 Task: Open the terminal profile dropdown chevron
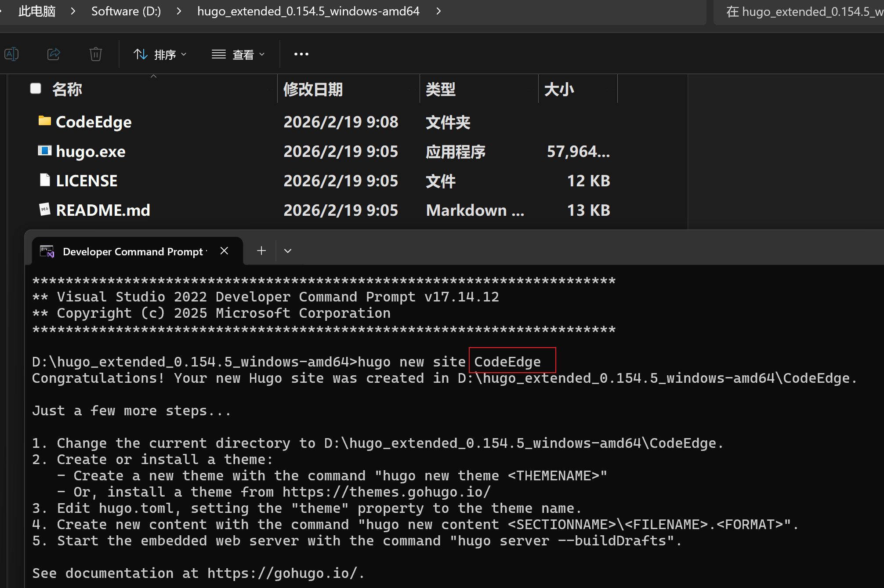288,250
